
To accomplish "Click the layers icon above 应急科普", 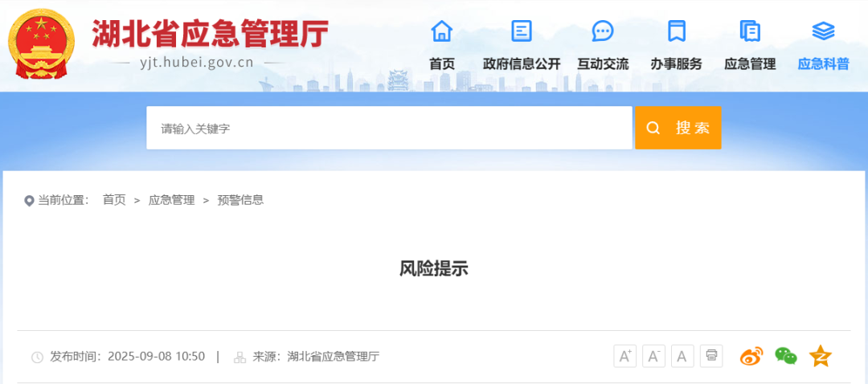I will [823, 31].
